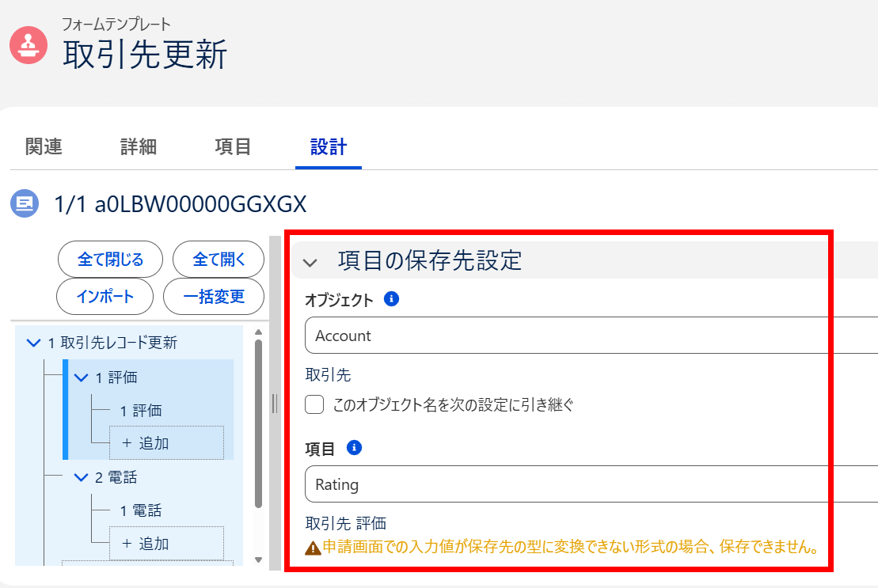Click the 取引先更新 page title
This screenshot has width=878, height=588.
click(144, 55)
